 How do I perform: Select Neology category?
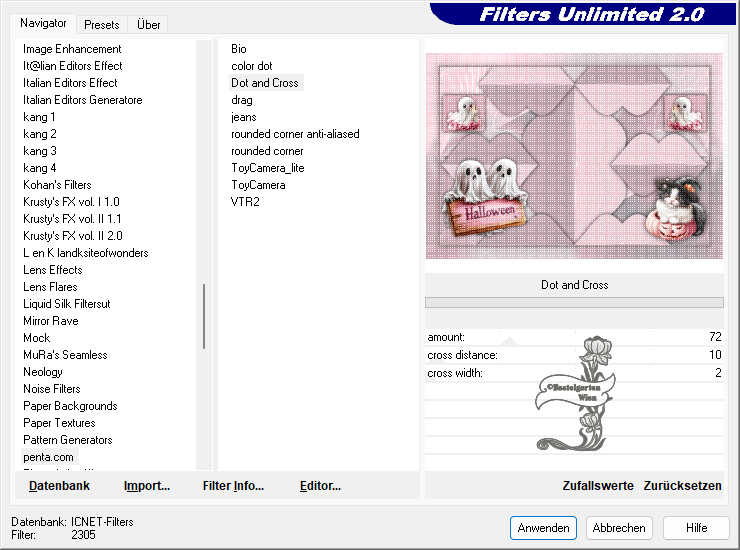click(42, 372)
